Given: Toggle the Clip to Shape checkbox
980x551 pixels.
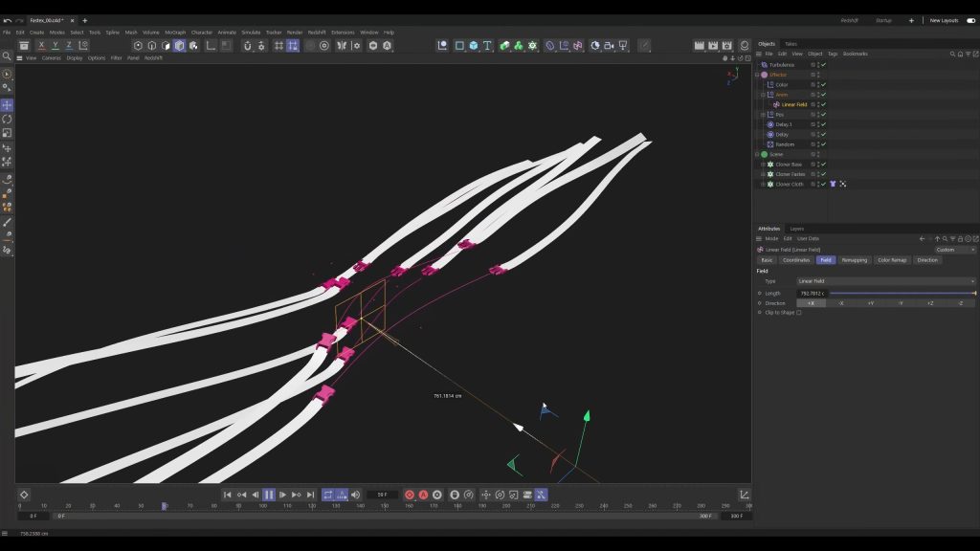Looking at the screenshot, I should (x=799, y=313).
